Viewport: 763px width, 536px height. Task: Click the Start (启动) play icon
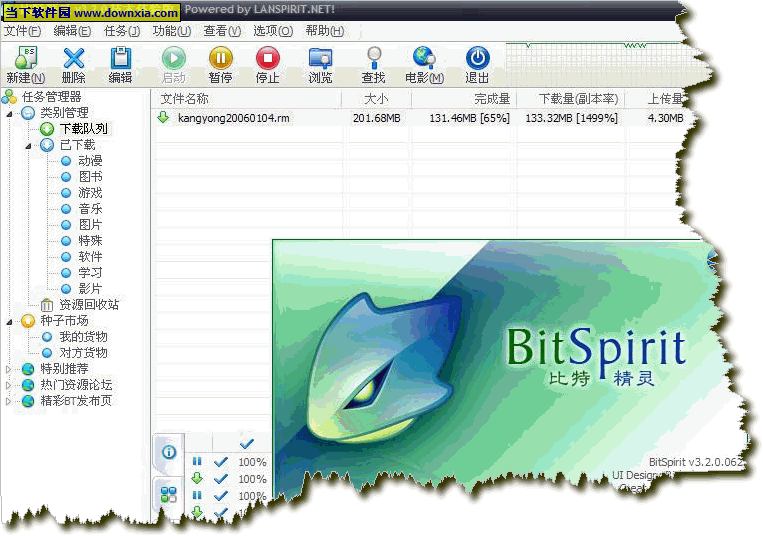174,58
